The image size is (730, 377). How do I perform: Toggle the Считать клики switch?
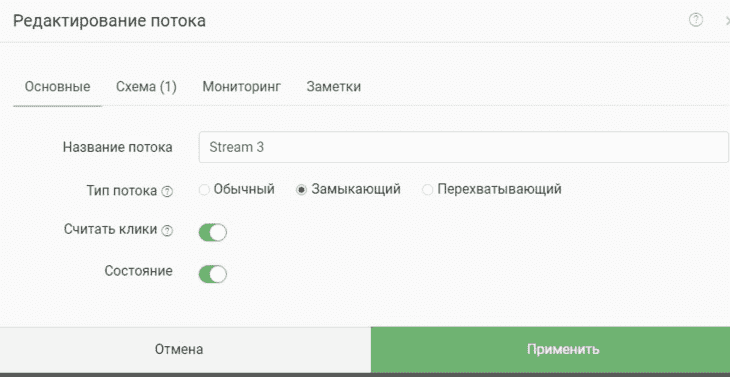tap(213, 233)
